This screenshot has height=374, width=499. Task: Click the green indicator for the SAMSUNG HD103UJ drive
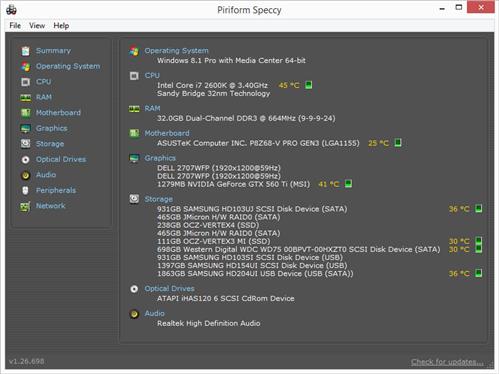(x=478, y=209)
